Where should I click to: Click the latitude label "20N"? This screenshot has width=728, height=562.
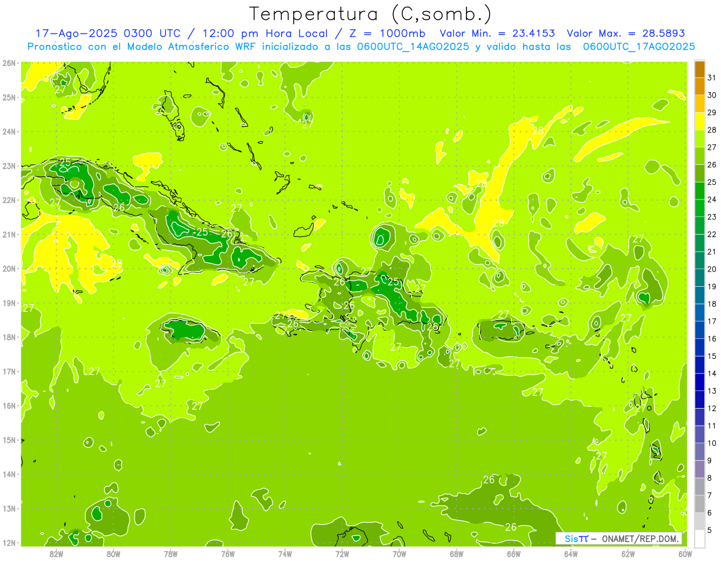[x=8, y=269]
